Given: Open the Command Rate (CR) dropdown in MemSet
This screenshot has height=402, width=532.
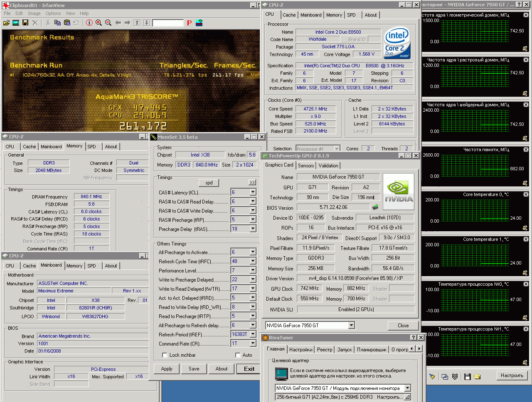Looking at the screenshot, I should click(253, 343).
